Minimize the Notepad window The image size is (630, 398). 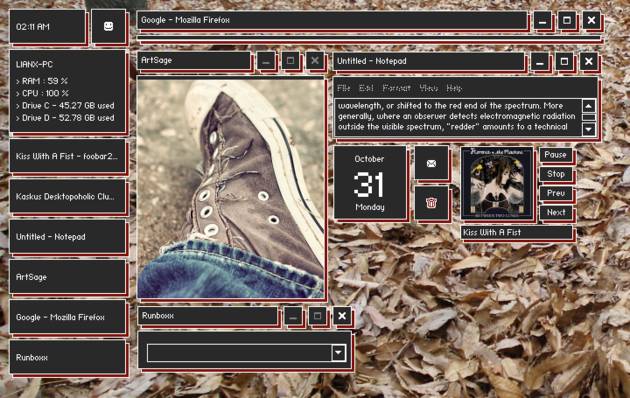pos(540,62)
